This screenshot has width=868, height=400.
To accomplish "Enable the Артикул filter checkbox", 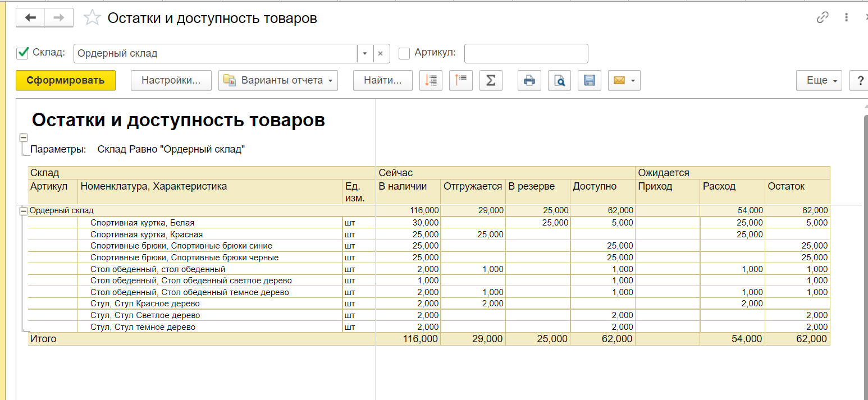I will (404, 53).
